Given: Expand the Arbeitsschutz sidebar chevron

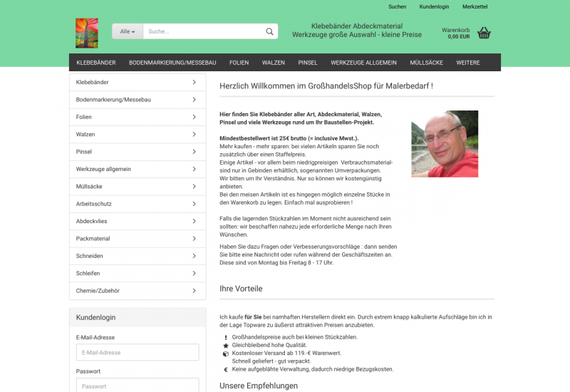Looking at the screenshot, I should pyautogui.click(x=194, y=204).
